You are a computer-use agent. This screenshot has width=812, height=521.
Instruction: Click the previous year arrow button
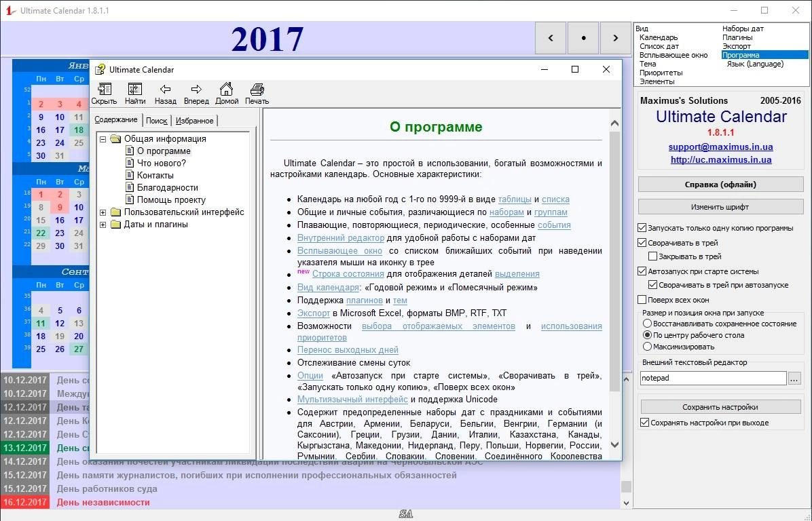click(550, 38)
